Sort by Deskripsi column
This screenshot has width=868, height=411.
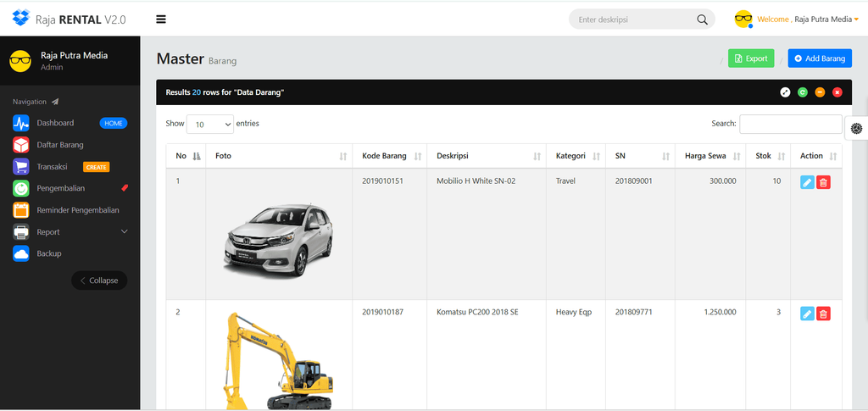487,157
